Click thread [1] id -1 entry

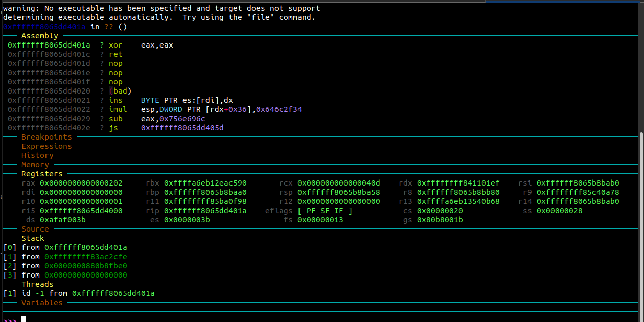79,293
